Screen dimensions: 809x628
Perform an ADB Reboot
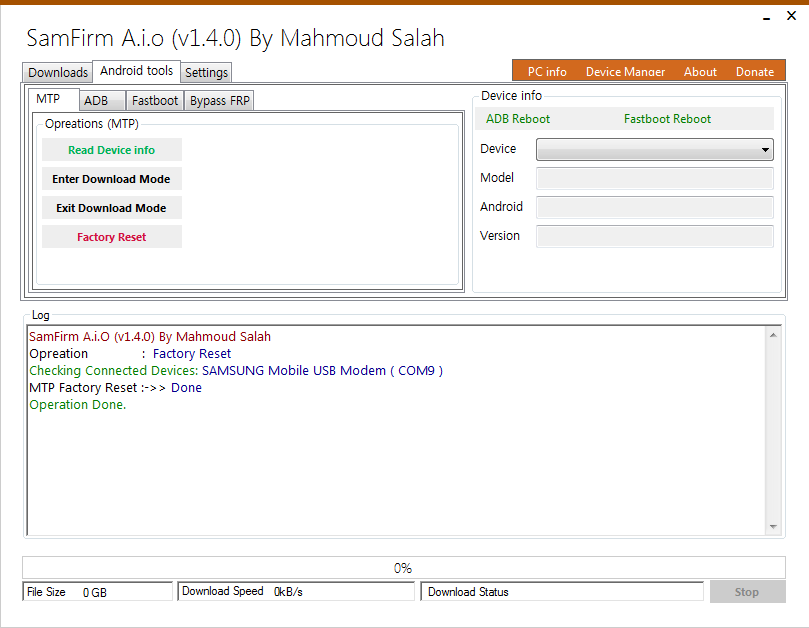(517, 118)
